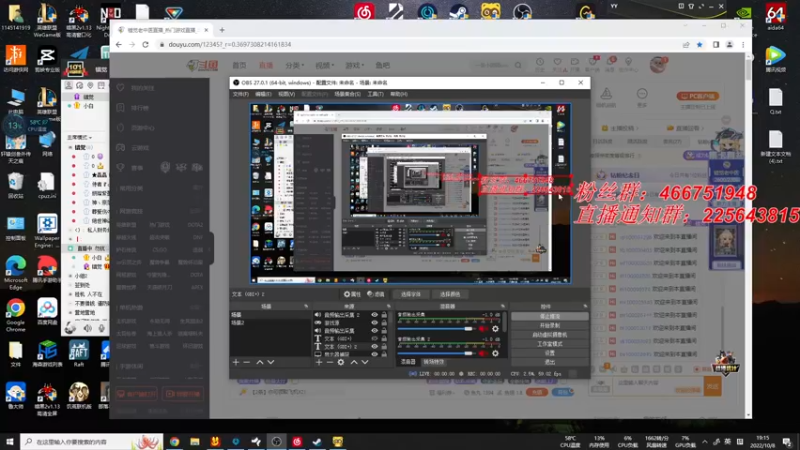
Task: Remove selected scene with minus icon in OBS
Action: [247, 362]
